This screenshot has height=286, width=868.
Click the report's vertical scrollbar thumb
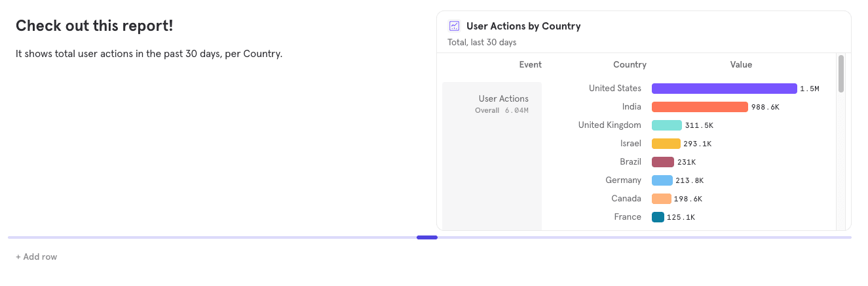[840, 73]
